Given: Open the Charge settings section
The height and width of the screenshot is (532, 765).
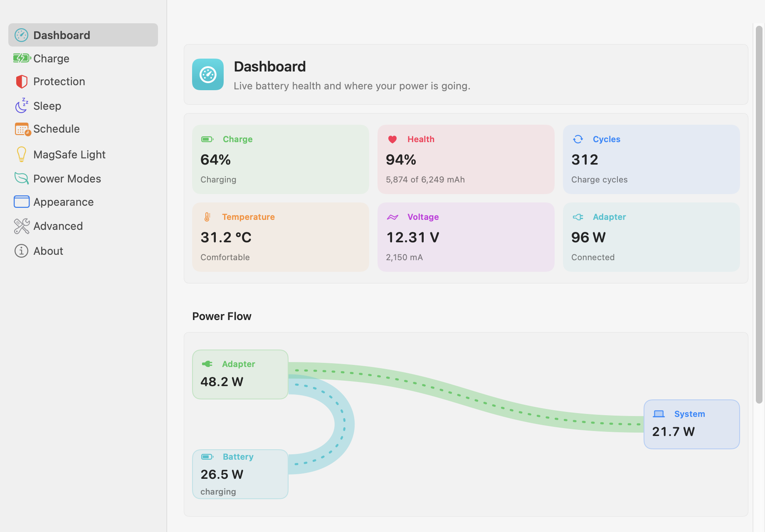Looking at the screenshot, I should 83,58.
